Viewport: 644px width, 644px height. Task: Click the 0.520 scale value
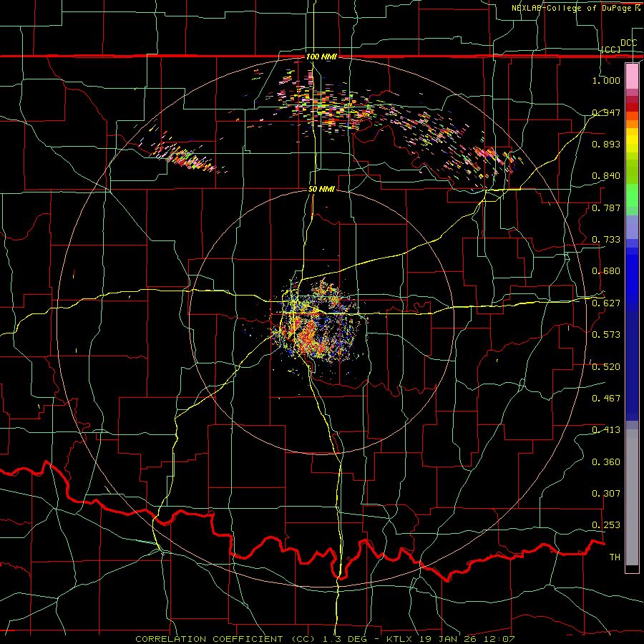[x=606, y=367]
